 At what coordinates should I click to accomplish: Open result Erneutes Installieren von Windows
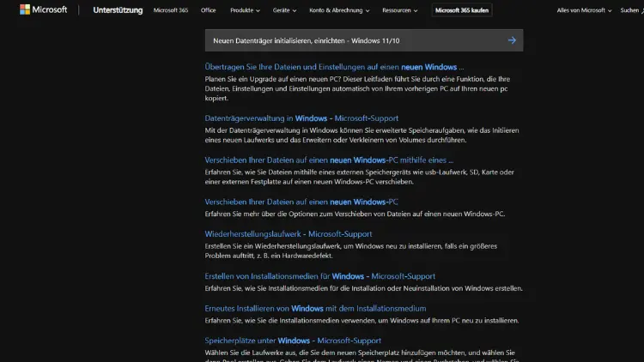315,308
